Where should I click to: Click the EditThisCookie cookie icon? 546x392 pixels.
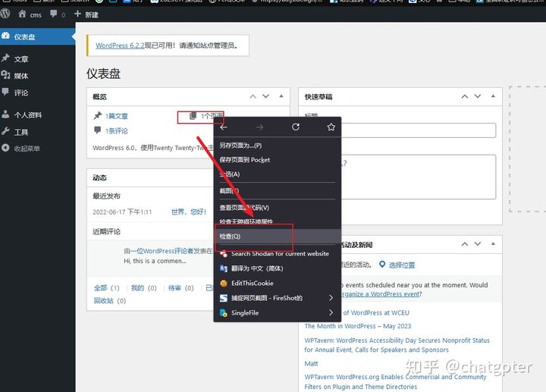tap(224, 284)
